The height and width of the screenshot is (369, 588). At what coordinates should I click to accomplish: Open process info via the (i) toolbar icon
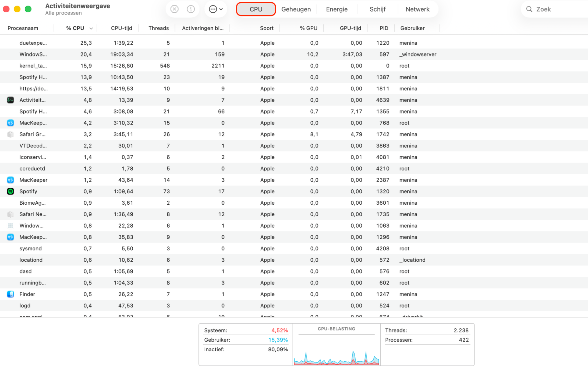191,9
